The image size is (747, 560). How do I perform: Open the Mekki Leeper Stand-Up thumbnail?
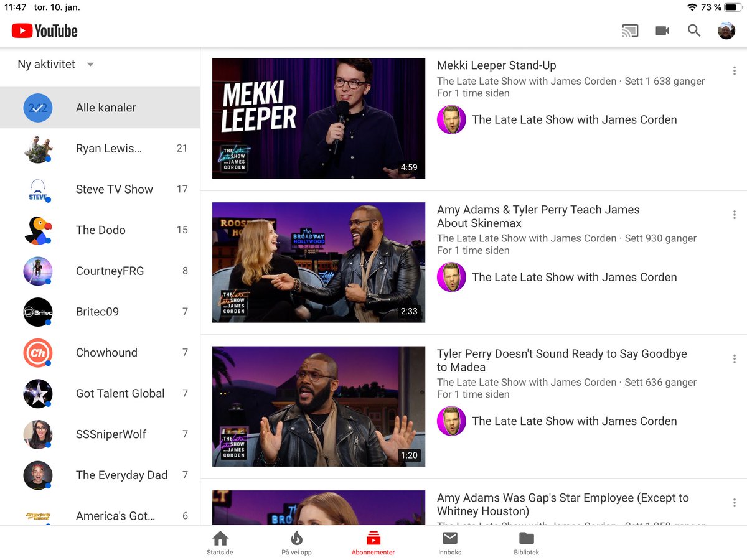(x=319, y=118)
